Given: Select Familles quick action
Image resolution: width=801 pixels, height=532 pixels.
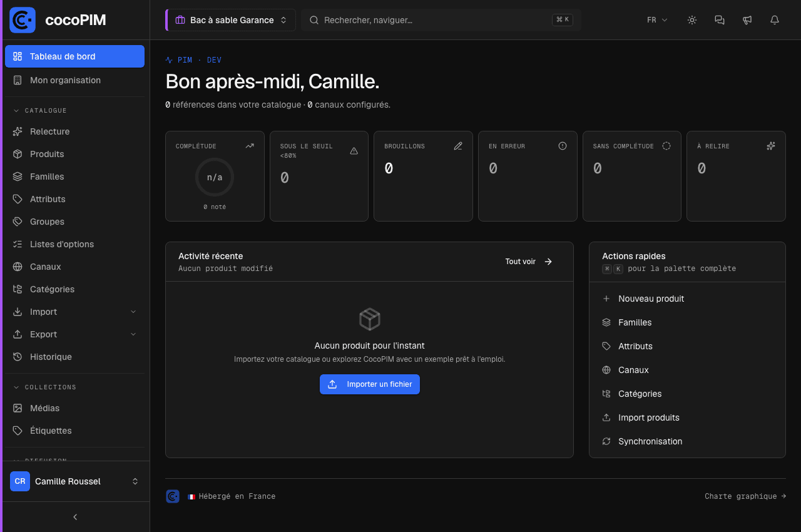Looking at the screenshot, I should coord(687,322).
